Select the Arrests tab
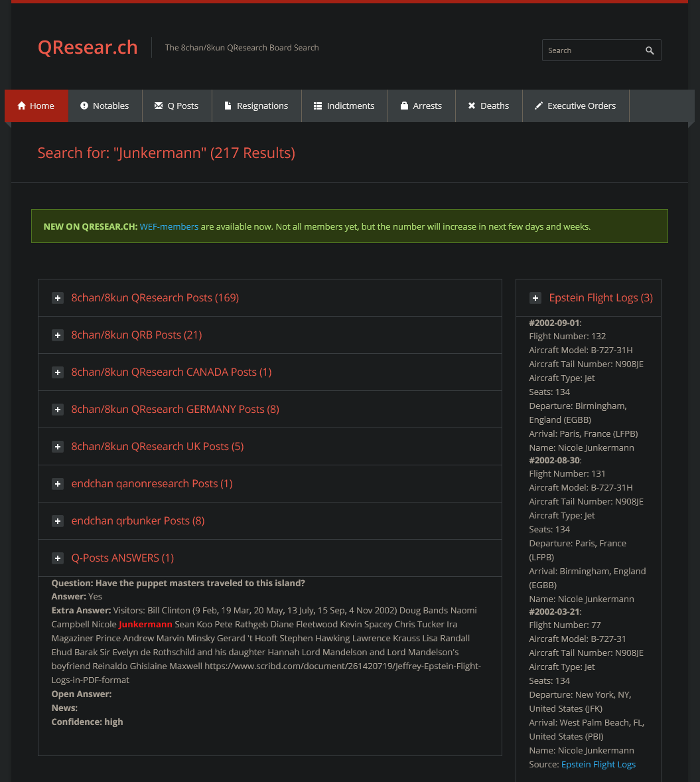This screenshot has width=700, height=782. [422, 106]
